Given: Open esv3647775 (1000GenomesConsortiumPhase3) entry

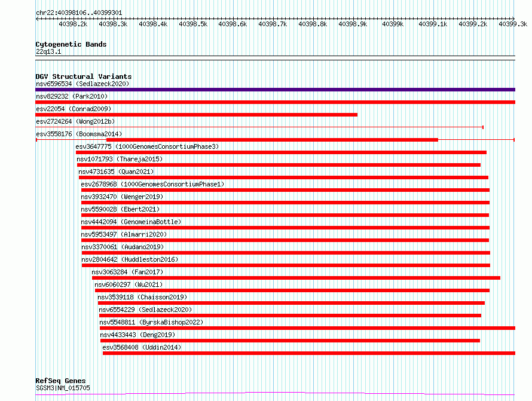Looking at the screenshot, I should pos(147,146).
